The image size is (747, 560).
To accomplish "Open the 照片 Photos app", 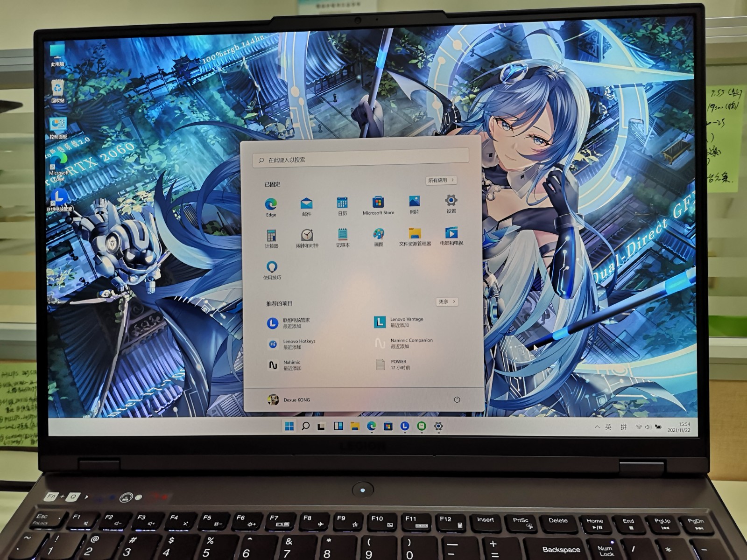I will (x=414, y=204).
